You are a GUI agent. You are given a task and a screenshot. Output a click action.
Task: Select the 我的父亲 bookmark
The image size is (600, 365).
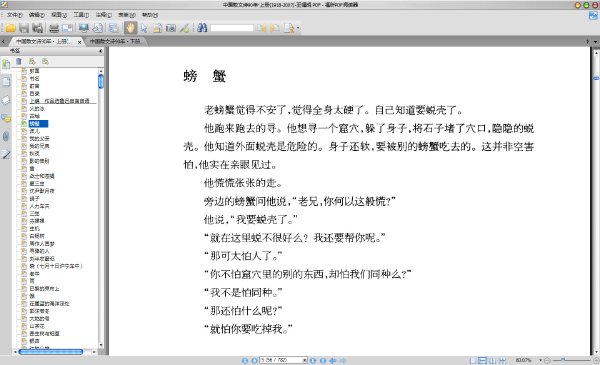pyautogui.click(x=39, y=139)
